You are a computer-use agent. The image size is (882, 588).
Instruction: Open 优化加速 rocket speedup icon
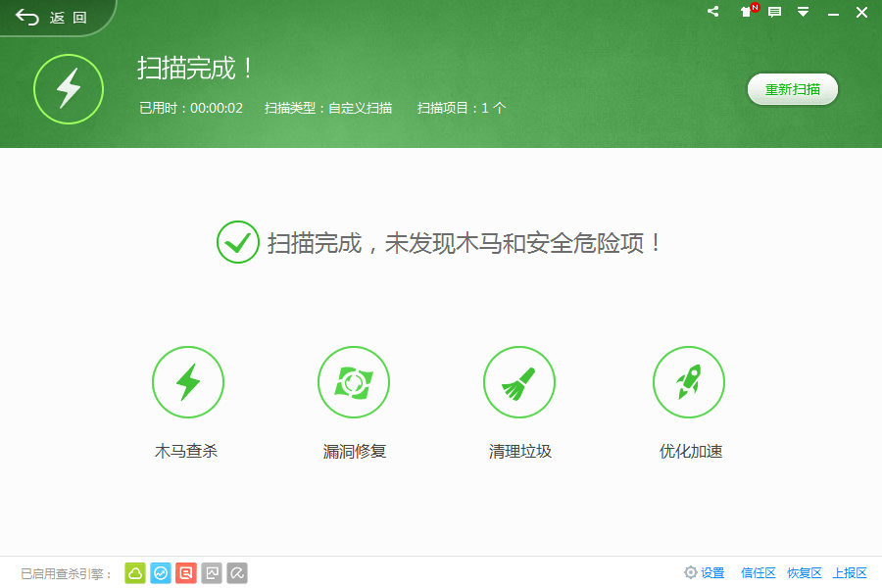(x=689, y=382)
